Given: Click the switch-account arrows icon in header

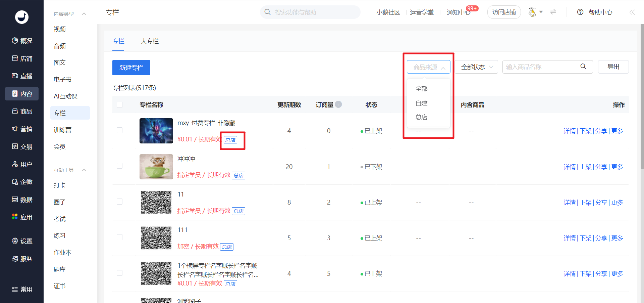Looking at the screenshot, I should click(553, 12).
